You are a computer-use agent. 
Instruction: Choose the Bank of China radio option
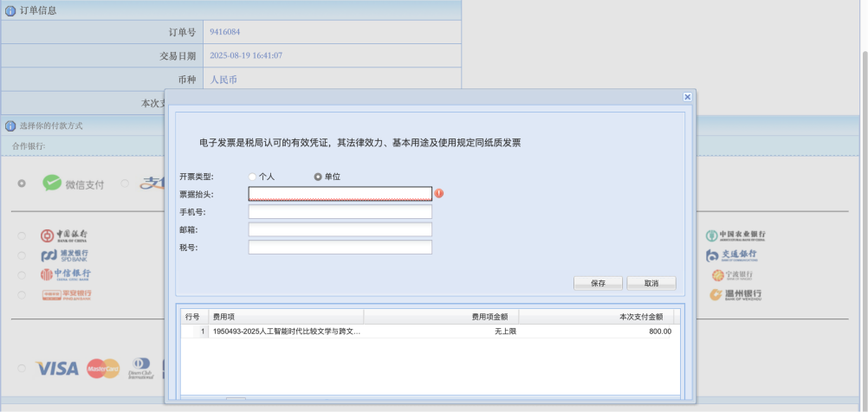[x=22, y=235]
